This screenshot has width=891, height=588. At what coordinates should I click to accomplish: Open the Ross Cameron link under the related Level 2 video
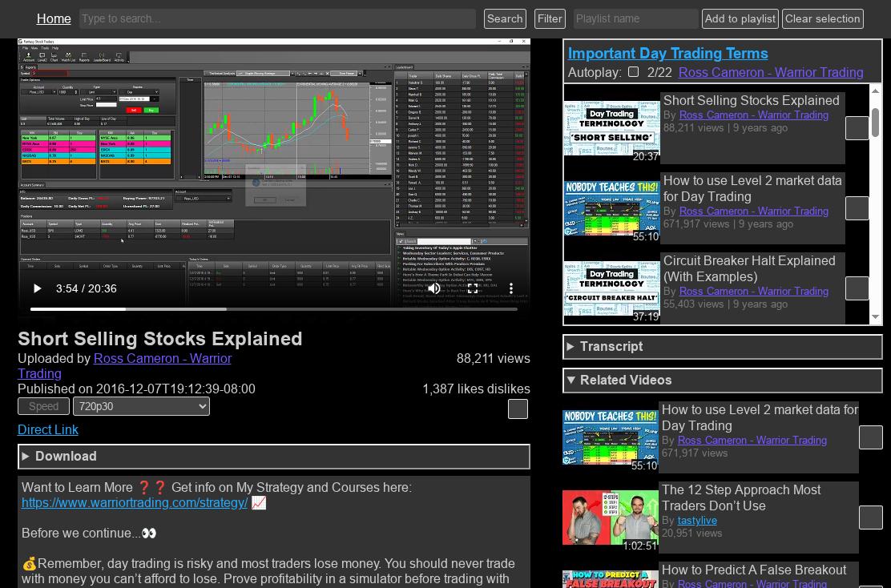752,441
